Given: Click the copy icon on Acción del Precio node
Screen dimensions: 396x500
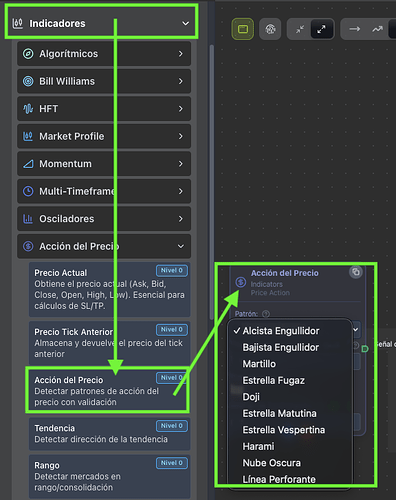Looking at the screenshot, I should click(356, 272).
